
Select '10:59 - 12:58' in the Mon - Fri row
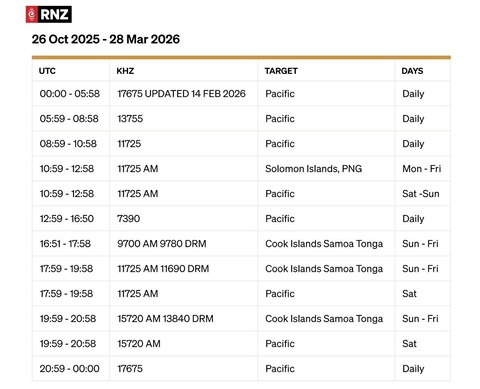click(67, 169)
